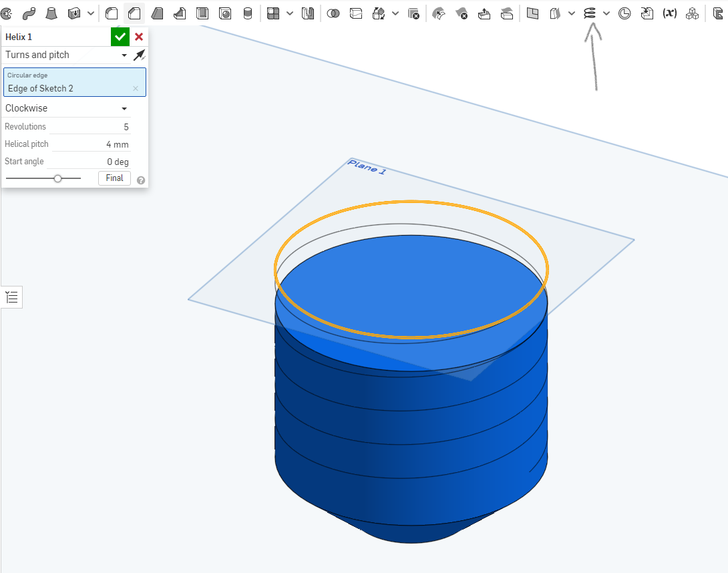Select the Transform tool
The image size is (728, 573).
click(x=379, y=13)
